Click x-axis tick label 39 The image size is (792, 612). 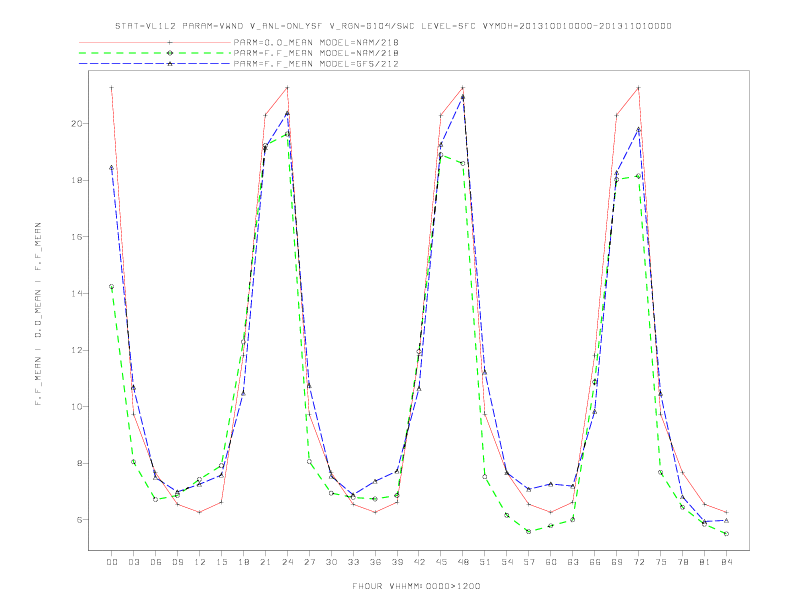397,562
